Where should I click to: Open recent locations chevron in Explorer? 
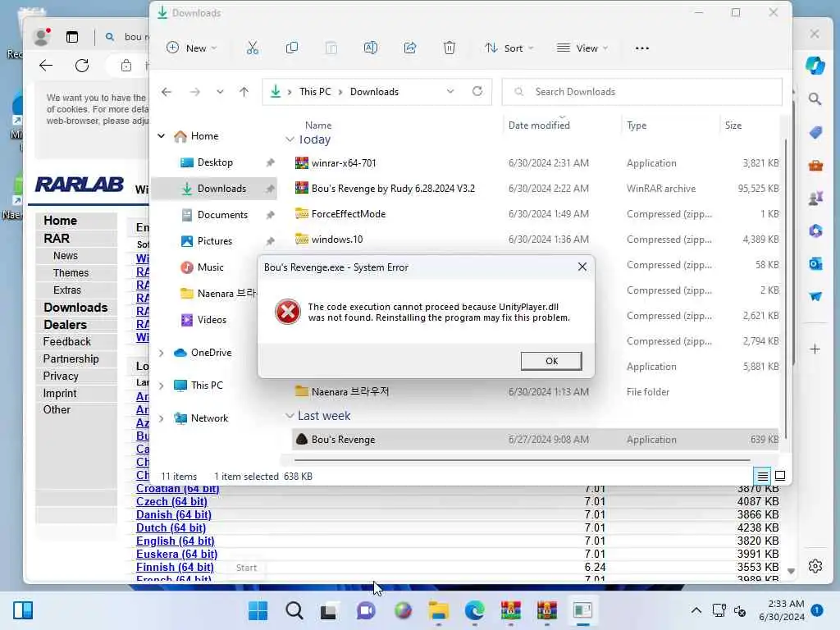[x=220, y=92]
